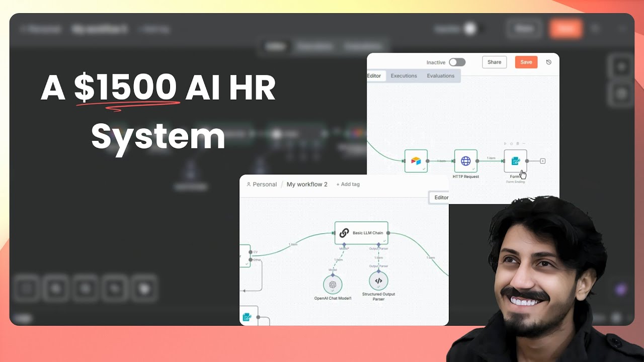The image size is (644, 362).
Task: Click the Output Parser port under Basic LLM Chain
Action: (x=378, y=245)
